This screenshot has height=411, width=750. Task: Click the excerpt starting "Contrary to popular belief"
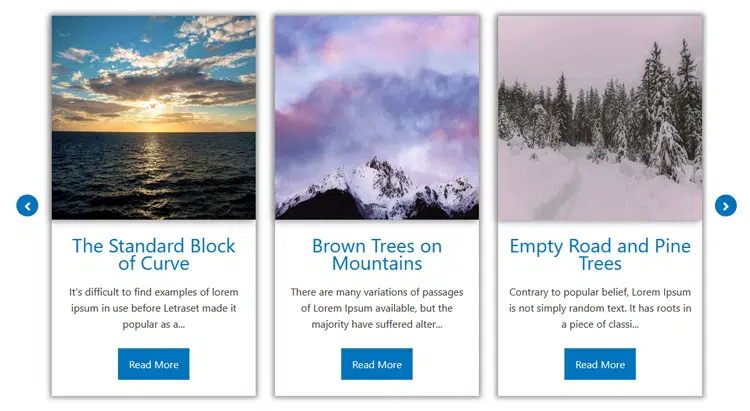coord(600,308)
